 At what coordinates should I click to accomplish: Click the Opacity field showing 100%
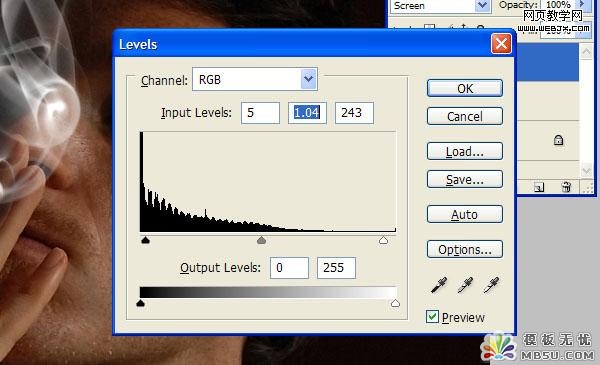coord(558,5)
